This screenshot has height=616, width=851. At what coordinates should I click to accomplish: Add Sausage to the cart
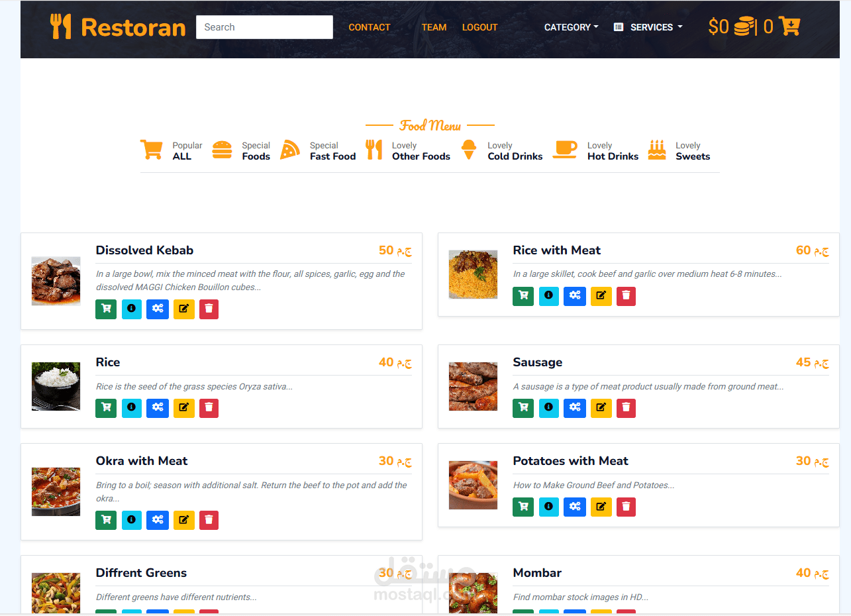click(x=523, y=408)
